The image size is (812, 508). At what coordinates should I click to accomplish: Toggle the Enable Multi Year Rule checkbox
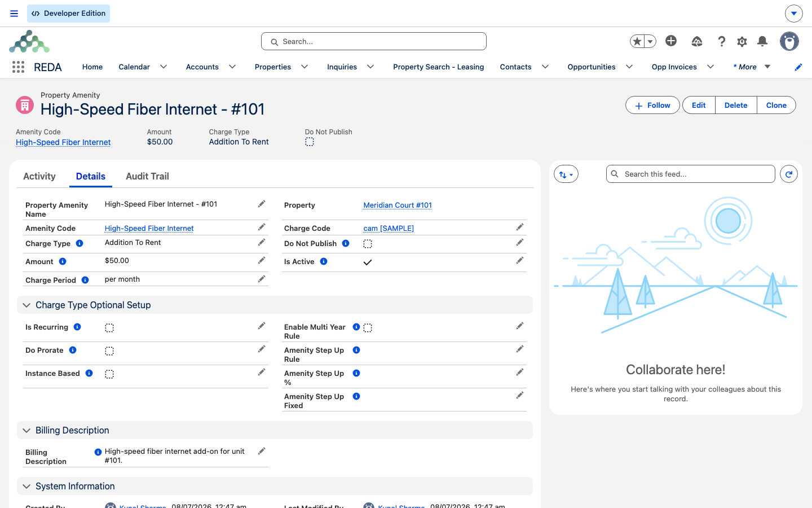(x=368, y=328)
